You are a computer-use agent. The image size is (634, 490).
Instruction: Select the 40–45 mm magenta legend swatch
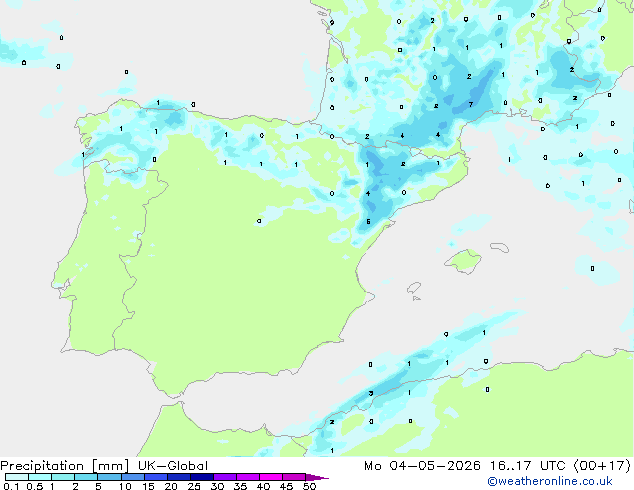point(271,477)
